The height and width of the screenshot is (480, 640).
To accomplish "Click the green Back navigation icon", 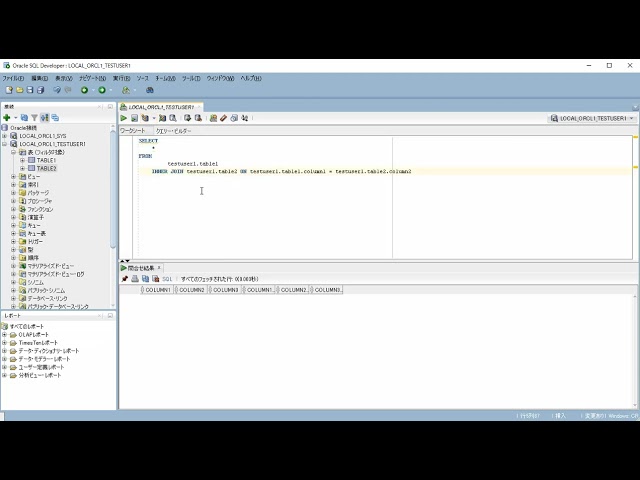I will [84, 90].
